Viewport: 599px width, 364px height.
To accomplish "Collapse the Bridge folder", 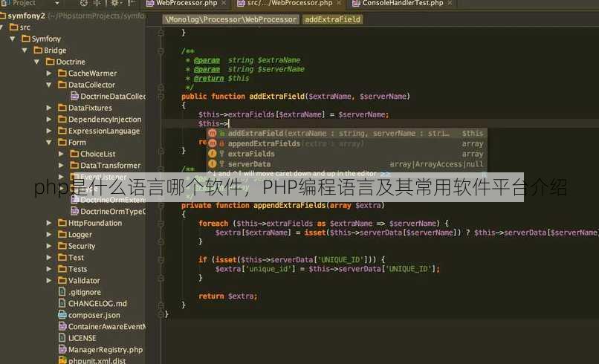I will 25,51.
